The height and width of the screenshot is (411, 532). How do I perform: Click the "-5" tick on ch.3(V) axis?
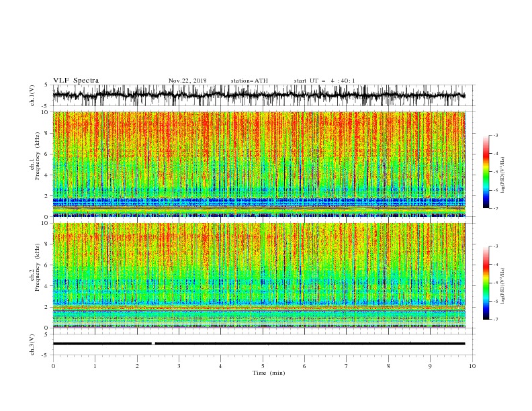click(x=46, y=355)
